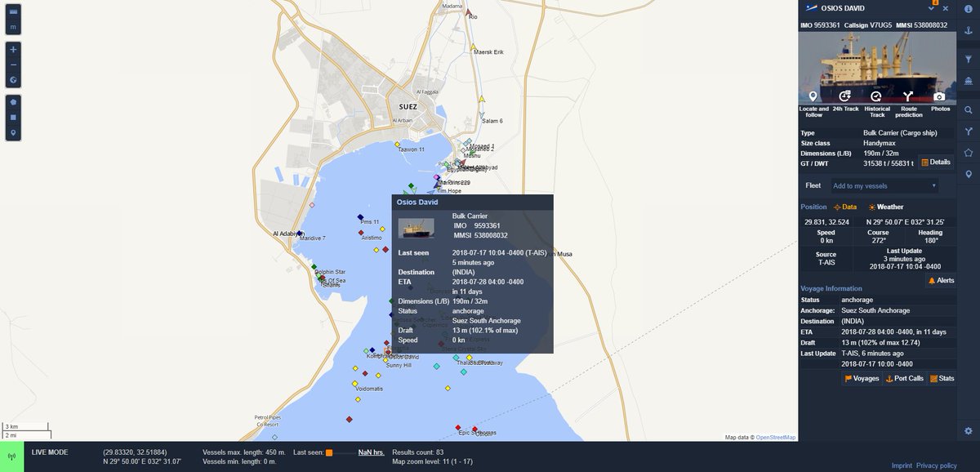Select the square area tool in left toolbar

tap(13, 118)
